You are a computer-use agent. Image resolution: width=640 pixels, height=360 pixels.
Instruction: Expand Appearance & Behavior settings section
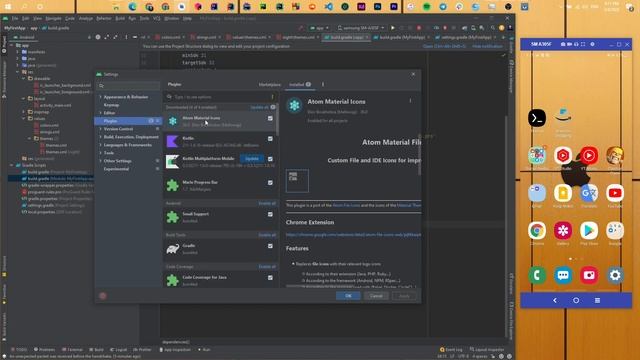coord(100,97)
